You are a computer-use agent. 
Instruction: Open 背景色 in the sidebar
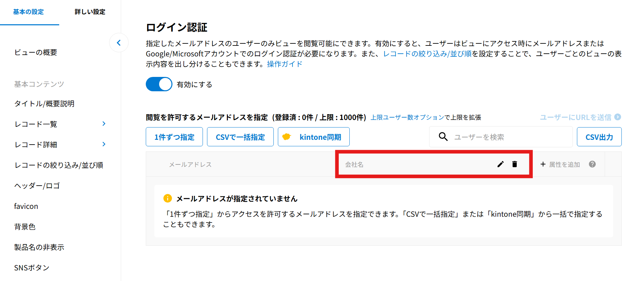25,227
